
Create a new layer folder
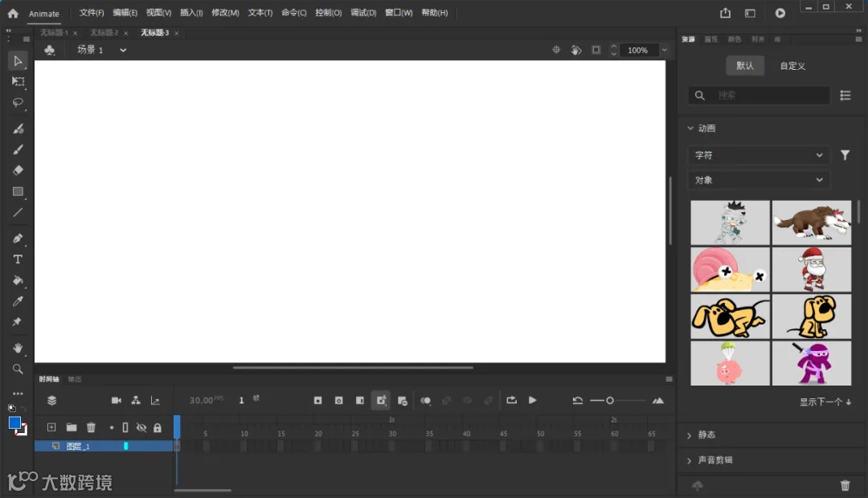(72, 427)
